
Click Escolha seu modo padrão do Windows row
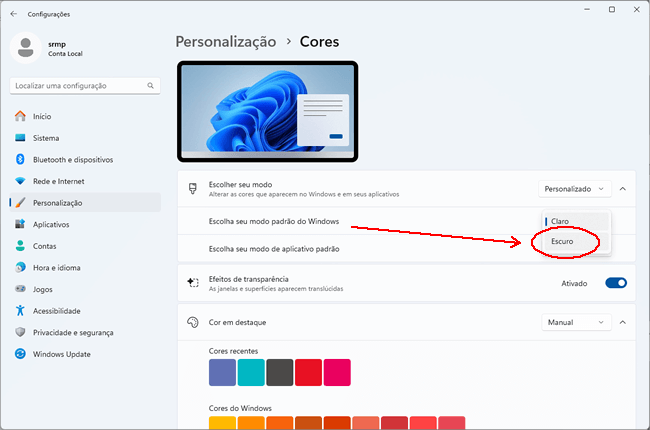(x=406, y=221)
